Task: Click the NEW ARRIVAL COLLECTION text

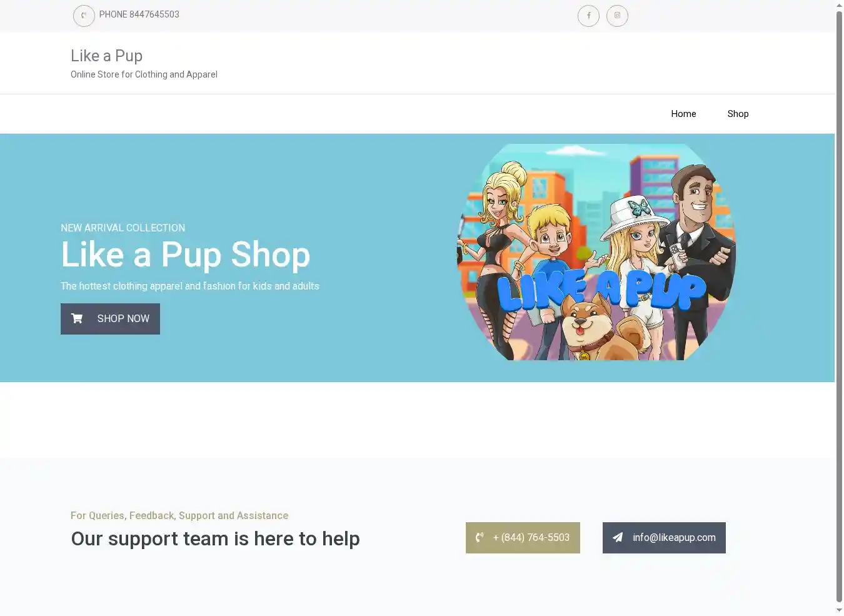Action: 123,228
